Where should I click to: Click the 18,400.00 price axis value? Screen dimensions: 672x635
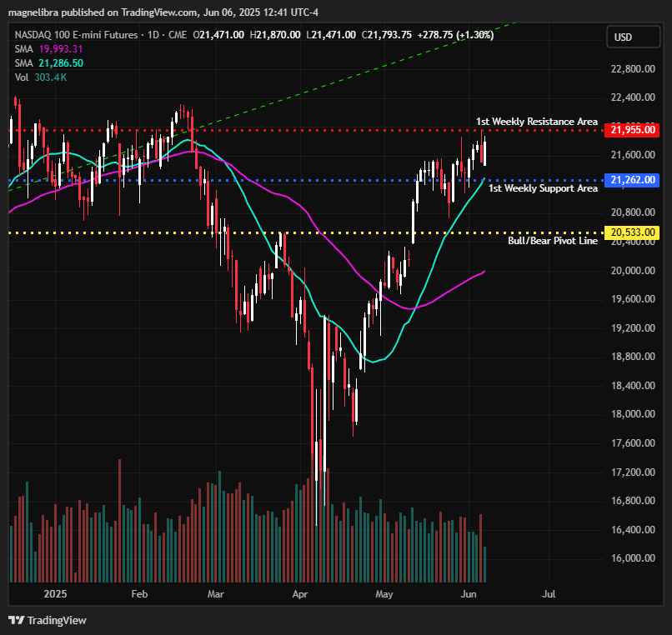click(x=633, y=386)
